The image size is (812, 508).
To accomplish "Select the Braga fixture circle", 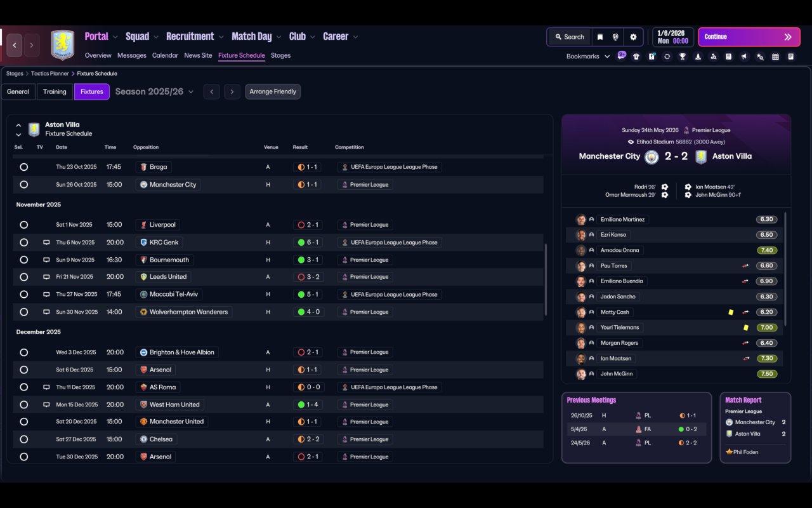I will [23, 167].
